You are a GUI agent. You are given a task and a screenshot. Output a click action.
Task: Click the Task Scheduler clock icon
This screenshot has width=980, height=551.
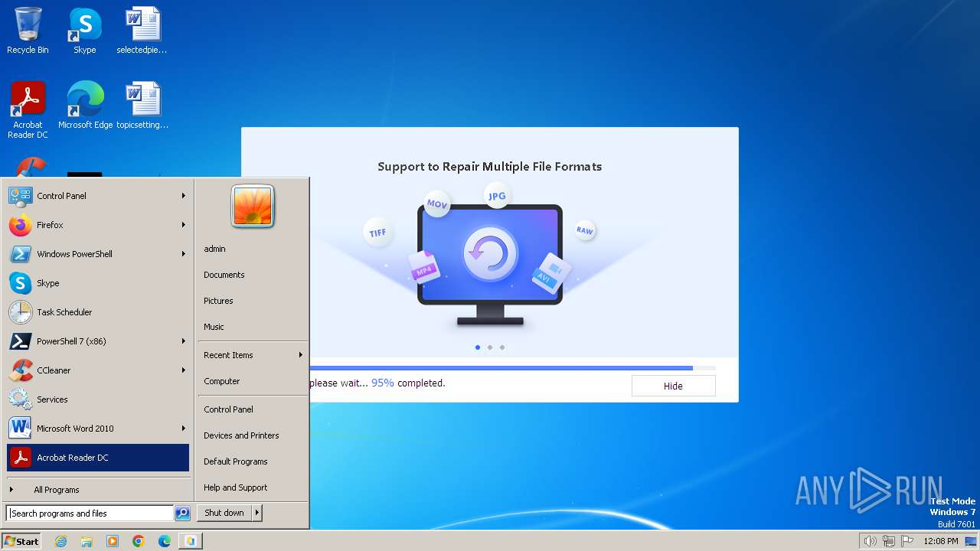(20, 312)
